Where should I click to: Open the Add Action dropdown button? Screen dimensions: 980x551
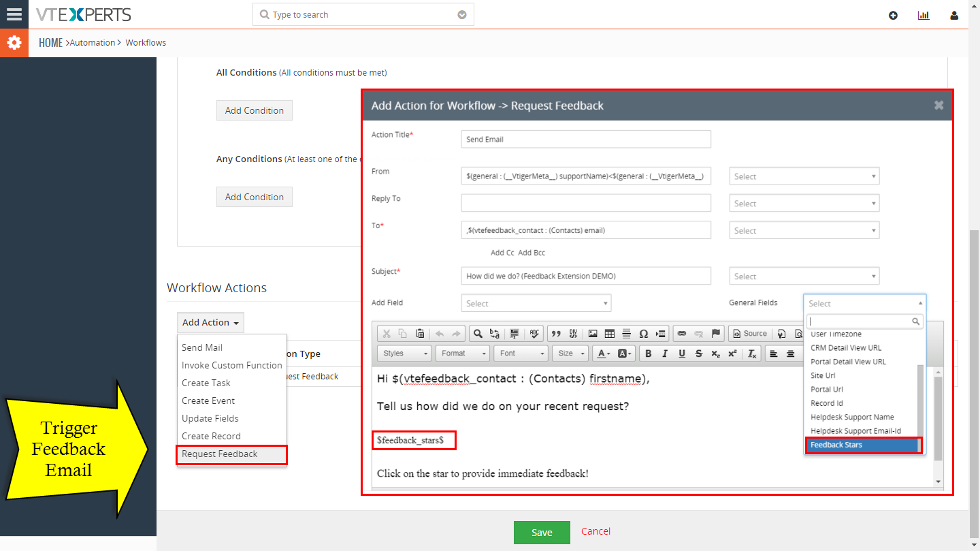[x=211, y=323]
